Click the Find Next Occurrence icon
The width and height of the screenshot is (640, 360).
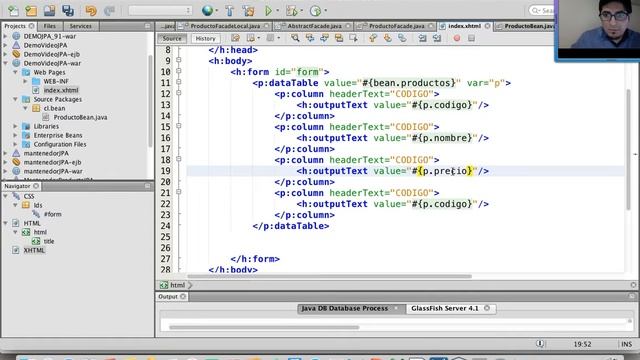[324, 38]
